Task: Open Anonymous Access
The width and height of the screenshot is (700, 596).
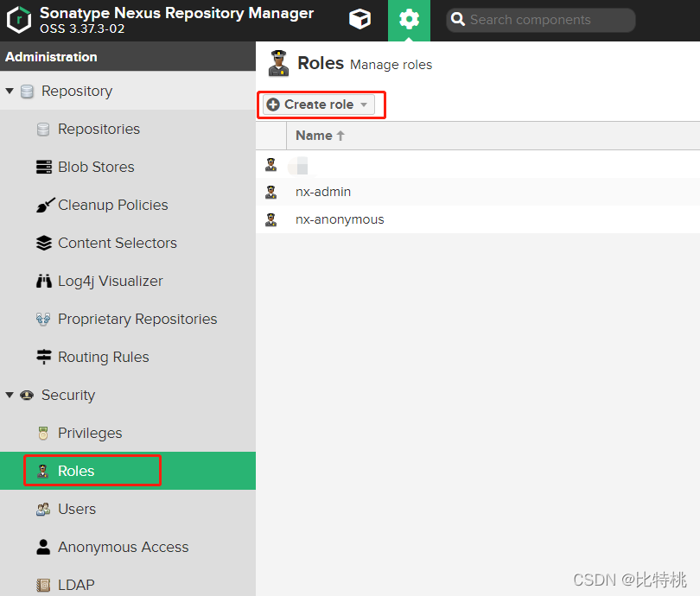Action: pyautogui.click(x=124, y=548)
